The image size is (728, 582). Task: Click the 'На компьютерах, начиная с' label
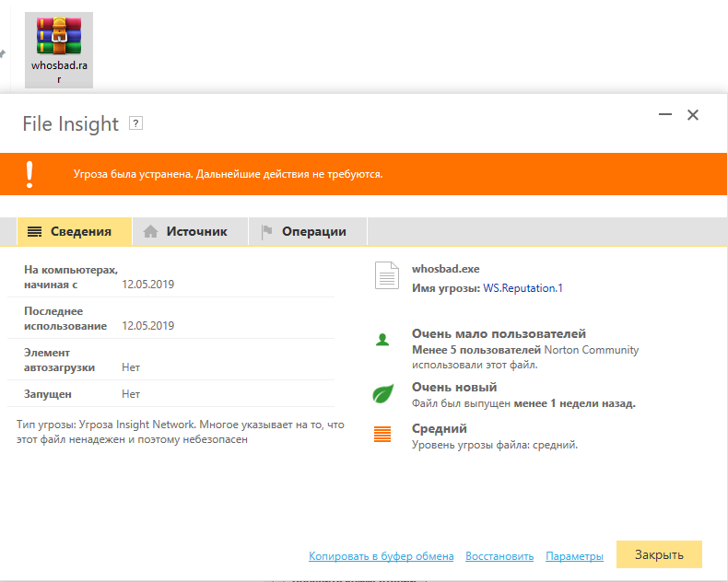coord(71,277)
